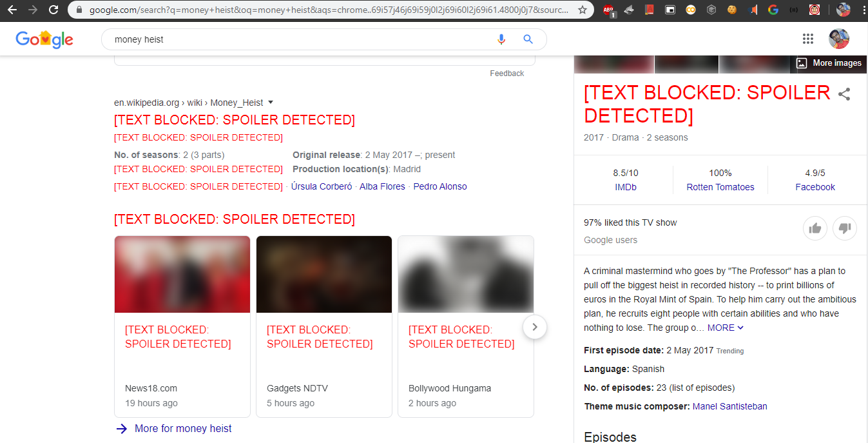This screenshot has width=868, height=443.
Task: Click 'No. of episodes: 23' row
Action: (659, 388)
